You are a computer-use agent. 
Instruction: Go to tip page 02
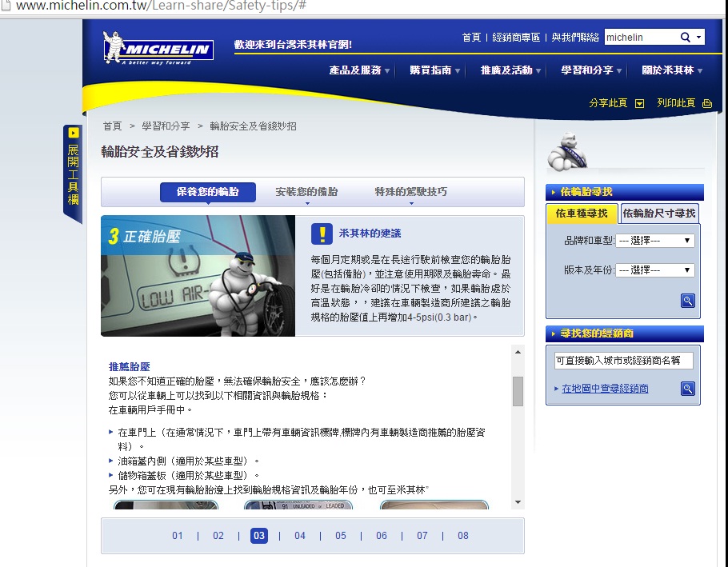pos(218,536)
